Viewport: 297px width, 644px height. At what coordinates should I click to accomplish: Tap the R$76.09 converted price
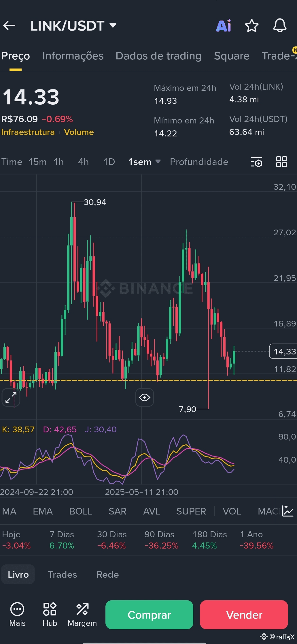click(x=19, y=119)
